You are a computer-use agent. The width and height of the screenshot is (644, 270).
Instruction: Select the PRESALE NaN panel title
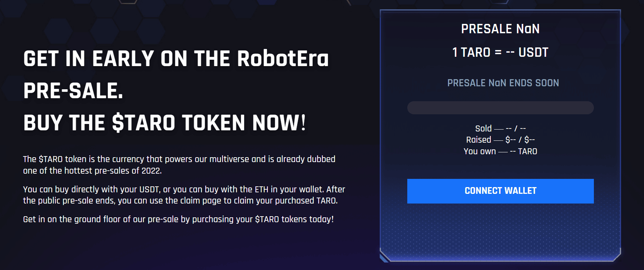(x=500, y=29)
